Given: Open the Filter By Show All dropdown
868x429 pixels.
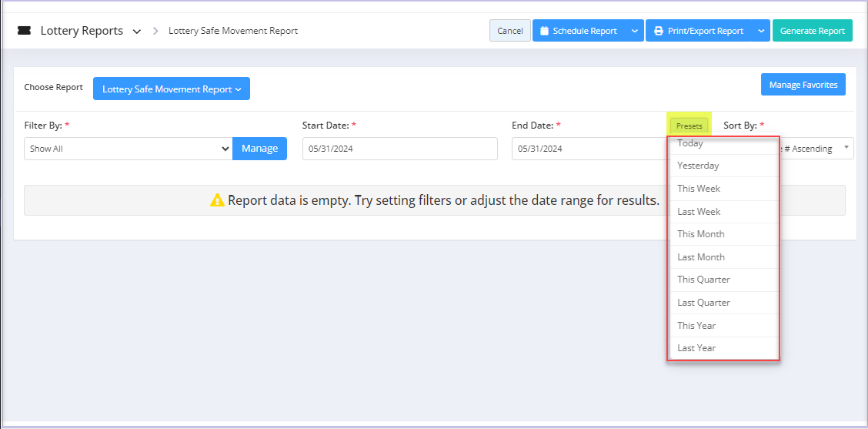Looking at the screenshot, I should [x=129, y=149].
